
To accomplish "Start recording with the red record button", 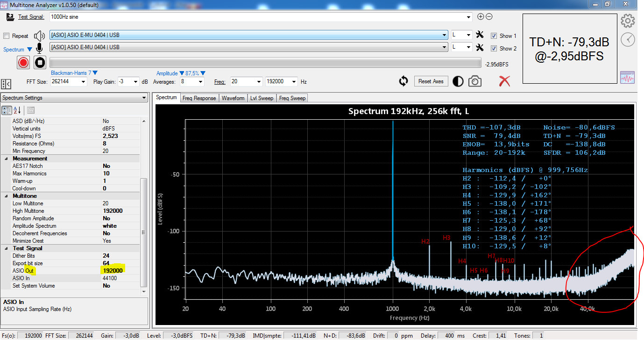I will click(23, 62).
